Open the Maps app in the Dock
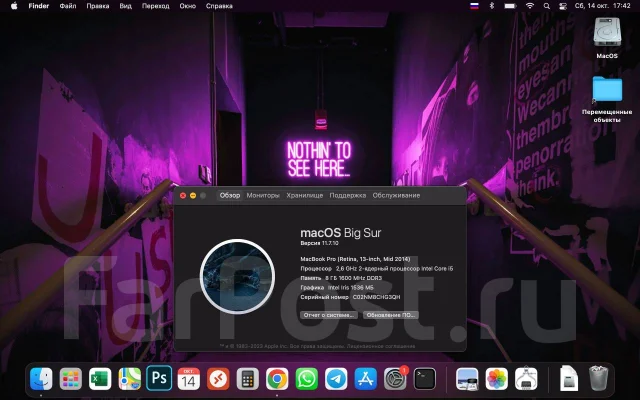 [x=129, y=379]
